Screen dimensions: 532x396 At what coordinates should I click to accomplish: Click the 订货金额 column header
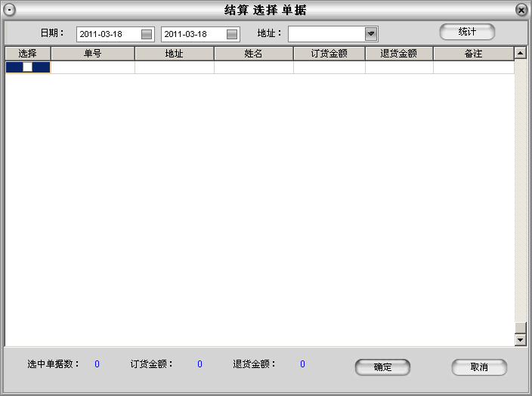[x=329, y=54]
